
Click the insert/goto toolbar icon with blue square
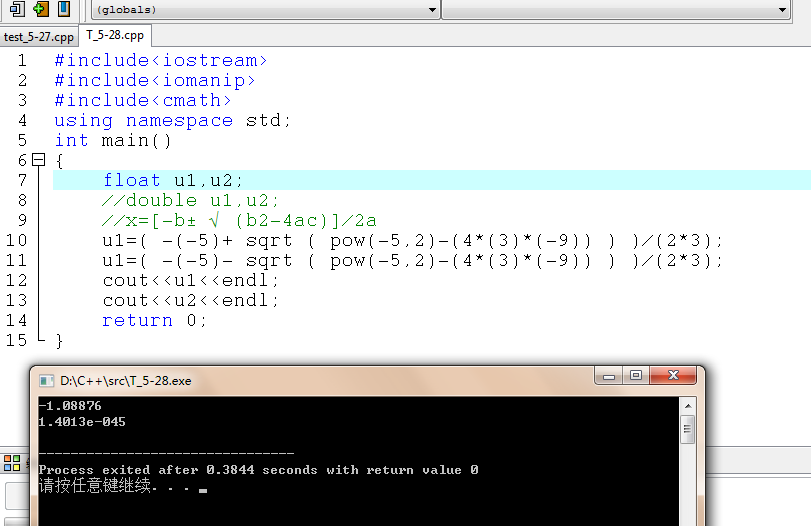(17, 8)
